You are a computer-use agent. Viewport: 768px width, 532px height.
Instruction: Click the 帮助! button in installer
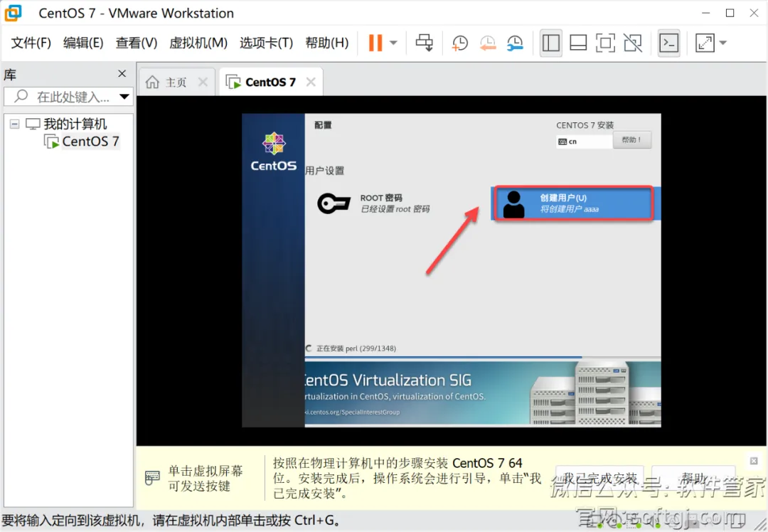tap(632, 140)
